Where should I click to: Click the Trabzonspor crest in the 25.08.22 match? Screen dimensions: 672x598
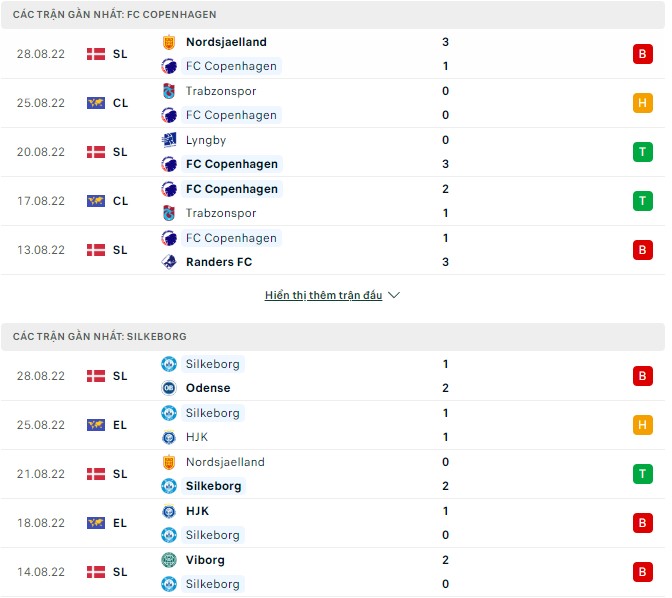point(168,91)
